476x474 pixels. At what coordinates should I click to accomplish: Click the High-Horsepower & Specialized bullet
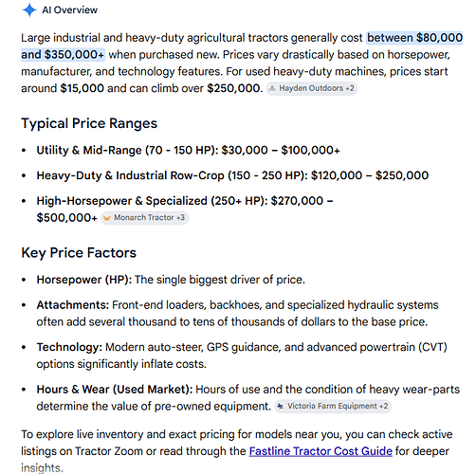coord(185,210)
